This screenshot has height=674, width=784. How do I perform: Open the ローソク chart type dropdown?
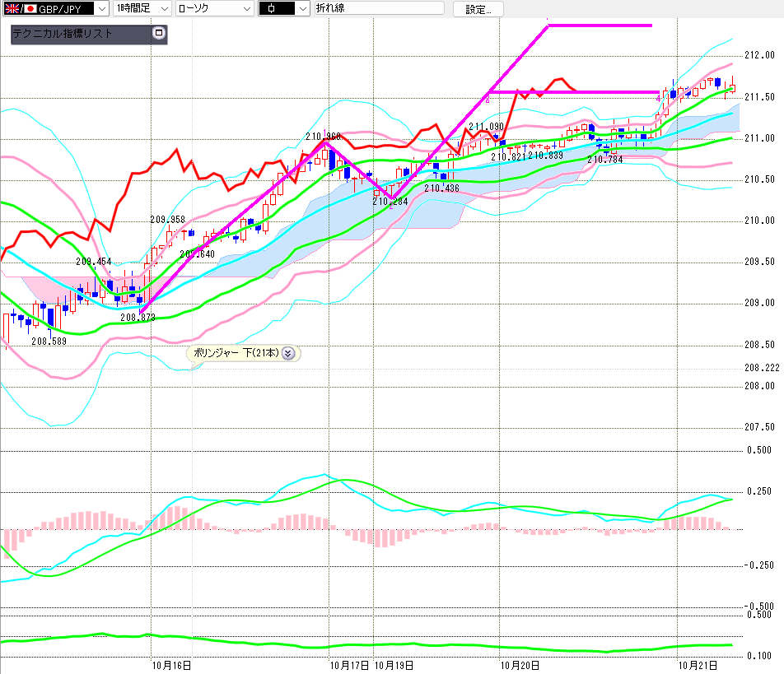[x=247, y=8]
